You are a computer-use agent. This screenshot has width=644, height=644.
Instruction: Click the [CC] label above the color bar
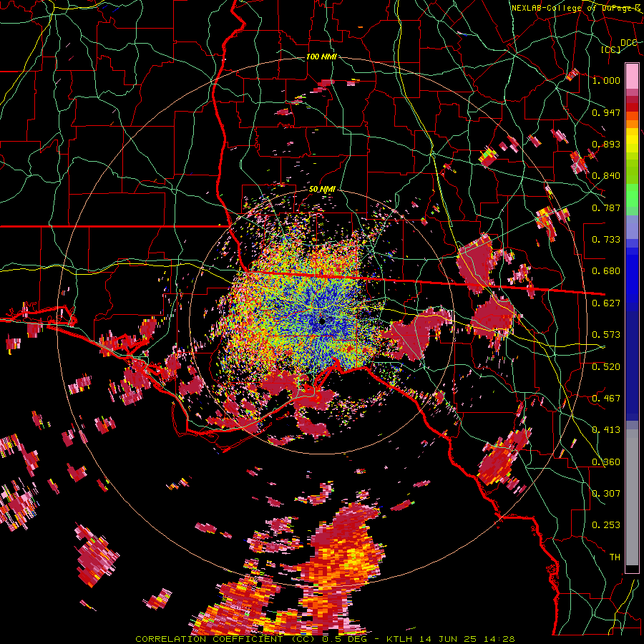[610, 49]
